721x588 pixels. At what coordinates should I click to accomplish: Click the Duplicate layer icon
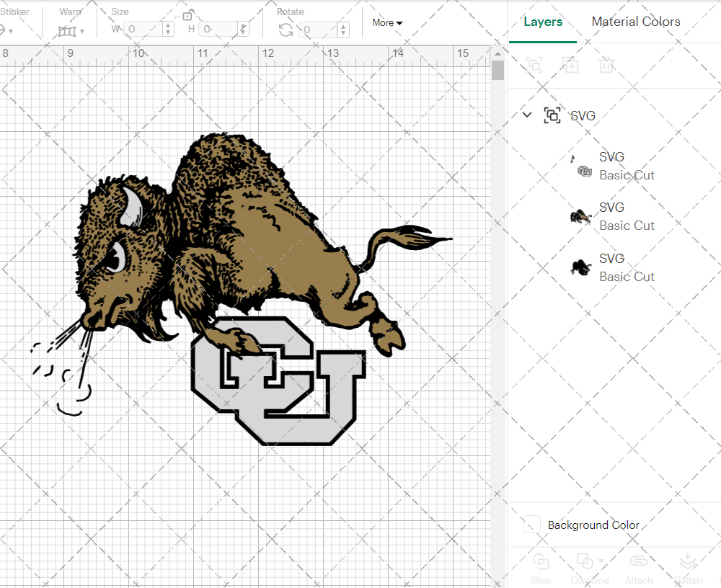tap(570, 65)
